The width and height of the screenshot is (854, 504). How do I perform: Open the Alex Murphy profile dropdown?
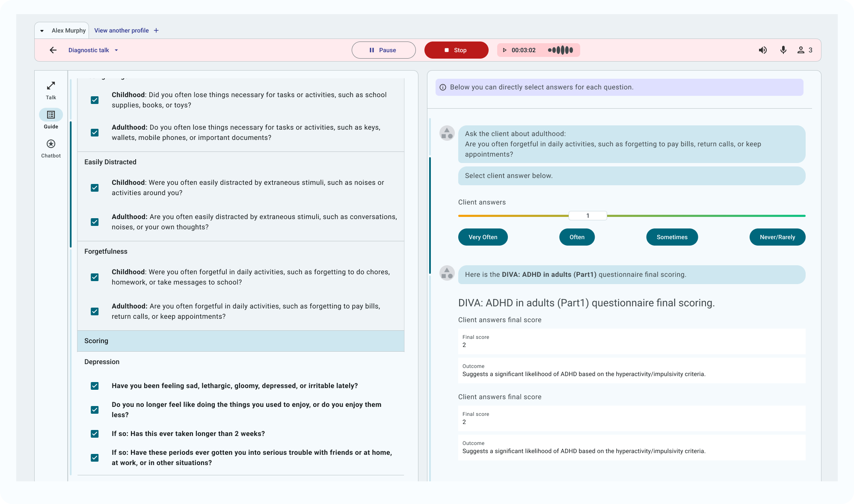coord(42,30)
